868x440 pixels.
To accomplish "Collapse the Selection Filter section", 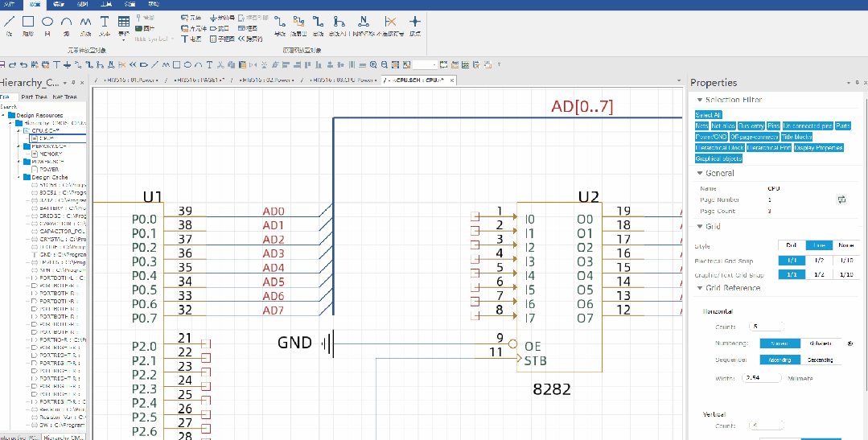I will point(698,100).
